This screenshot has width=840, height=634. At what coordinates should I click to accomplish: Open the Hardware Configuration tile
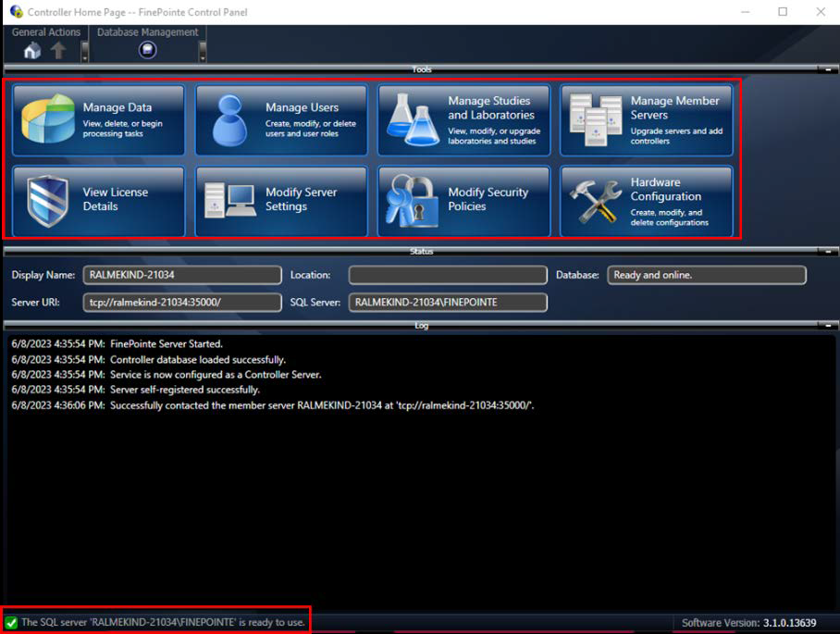(x=647, y=201)
